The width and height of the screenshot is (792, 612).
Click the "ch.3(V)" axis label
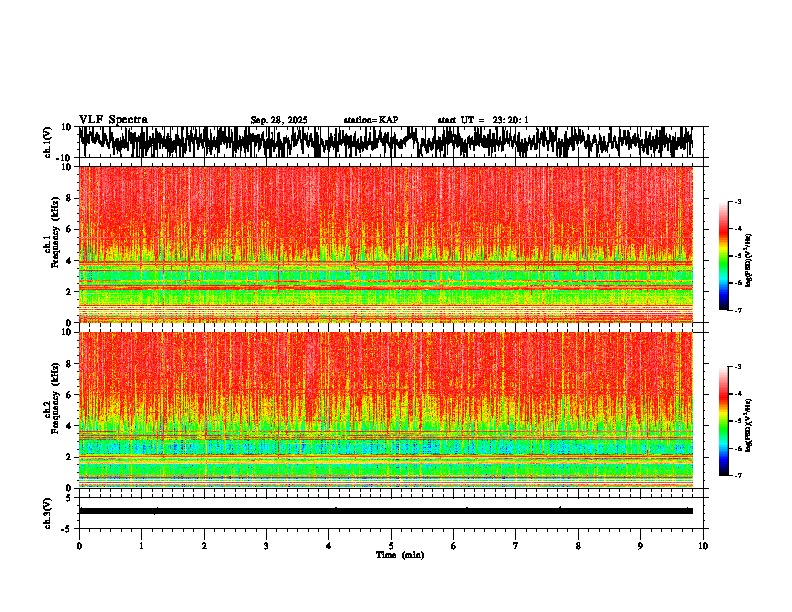tap(48, 513)
